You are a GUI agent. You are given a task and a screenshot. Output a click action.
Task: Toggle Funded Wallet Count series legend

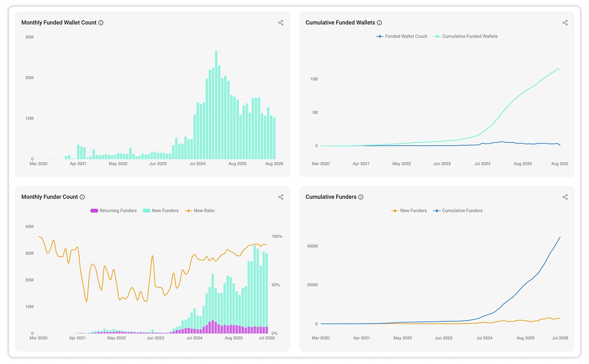click(x=402, y=36)
